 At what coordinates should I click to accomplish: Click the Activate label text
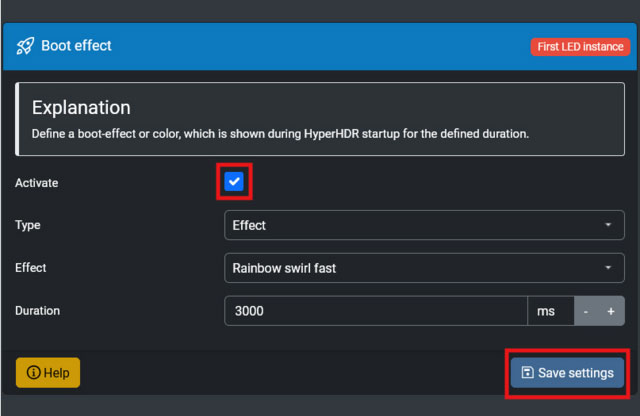(37, 183)
